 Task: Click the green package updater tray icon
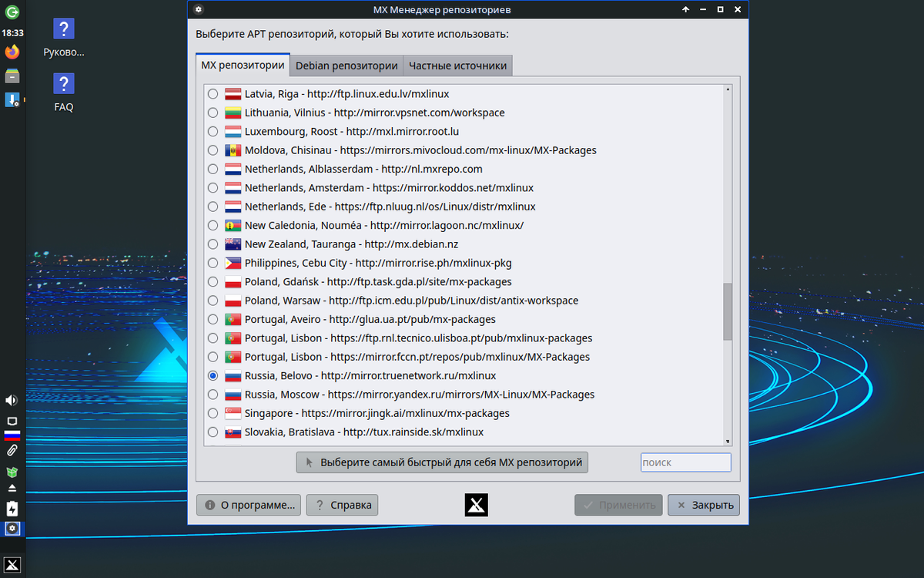(x=12, y=472)
